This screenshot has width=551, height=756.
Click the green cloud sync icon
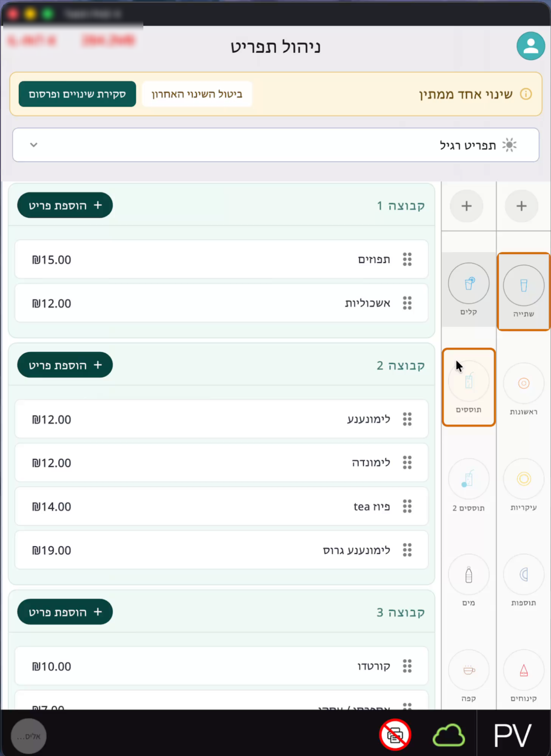point(449,735)
